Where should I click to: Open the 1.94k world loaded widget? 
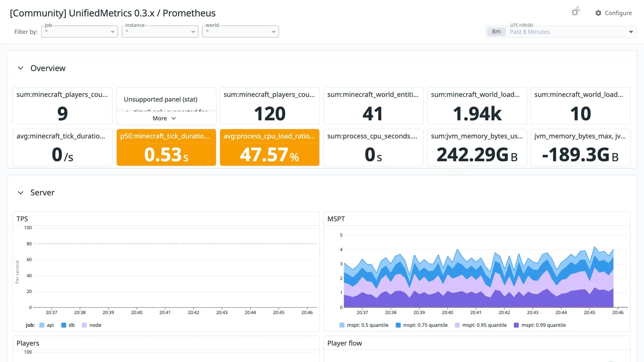coord(477,106)
